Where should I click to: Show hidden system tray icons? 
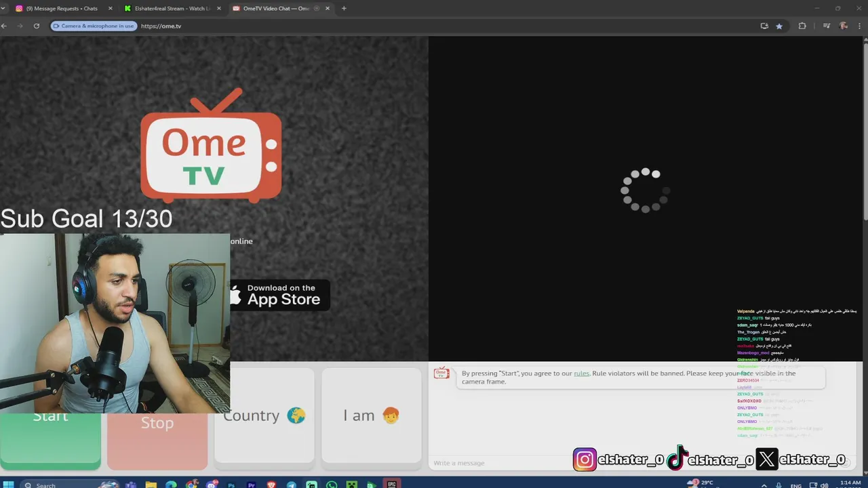[764, 485]
